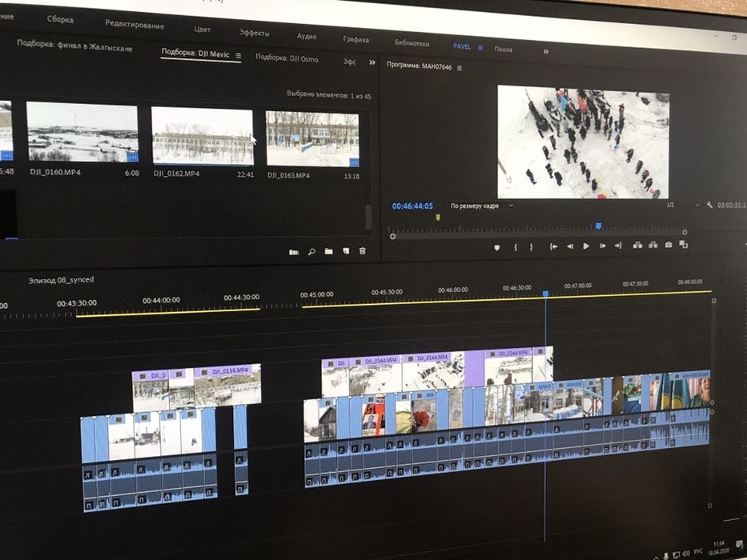
Task: Open Windows volume tray icon
Action: click(686, 554)
